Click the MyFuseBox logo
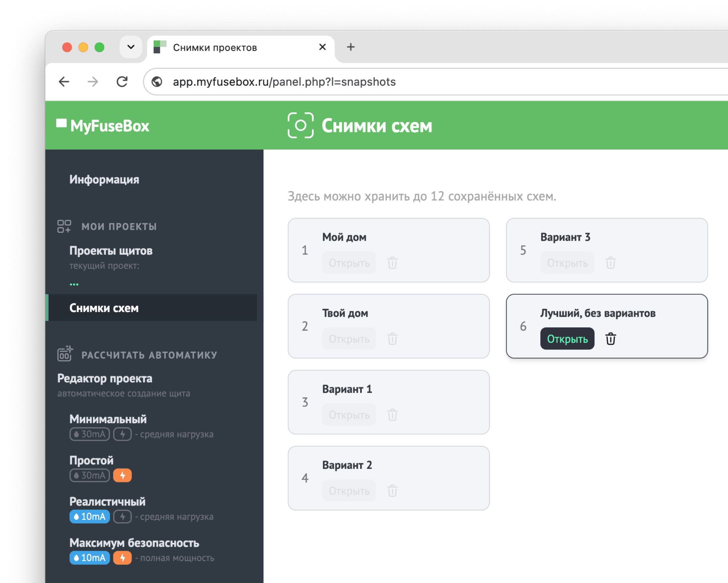The height and width of the screenshot is (583, 728). pyautogui.click(x=103, y=125)
